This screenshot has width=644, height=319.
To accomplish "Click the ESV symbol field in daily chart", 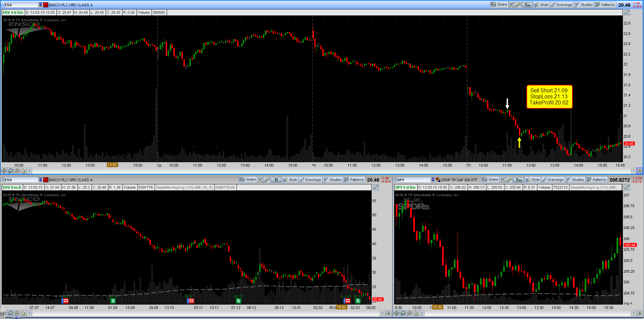I will click(x=21, y=180).
